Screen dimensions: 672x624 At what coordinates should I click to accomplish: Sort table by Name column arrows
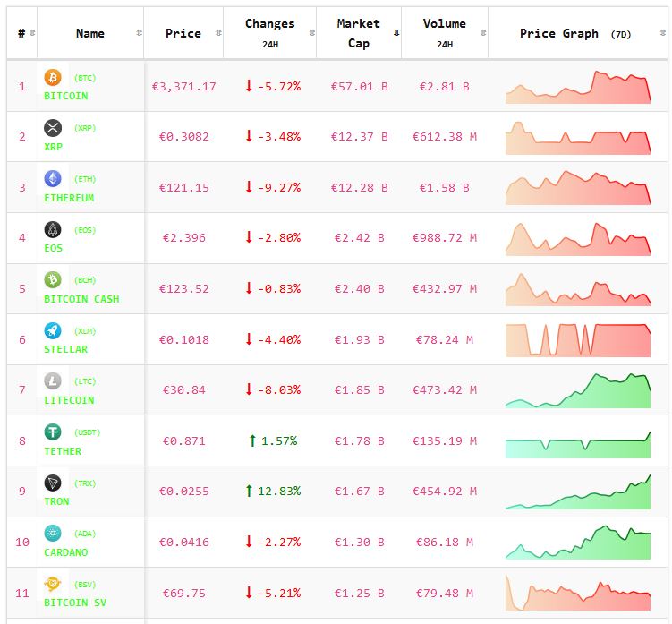tap(139, 33)
